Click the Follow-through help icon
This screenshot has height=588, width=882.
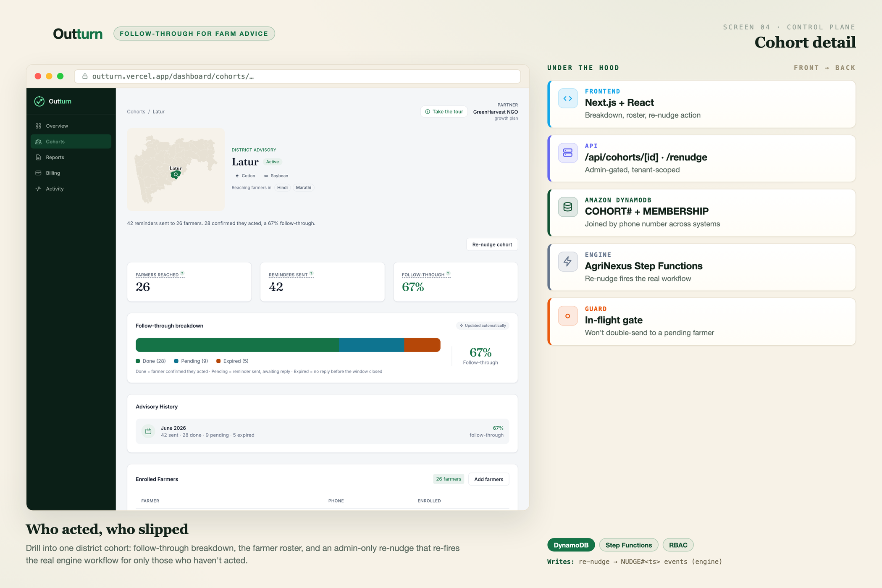point(448,273)
